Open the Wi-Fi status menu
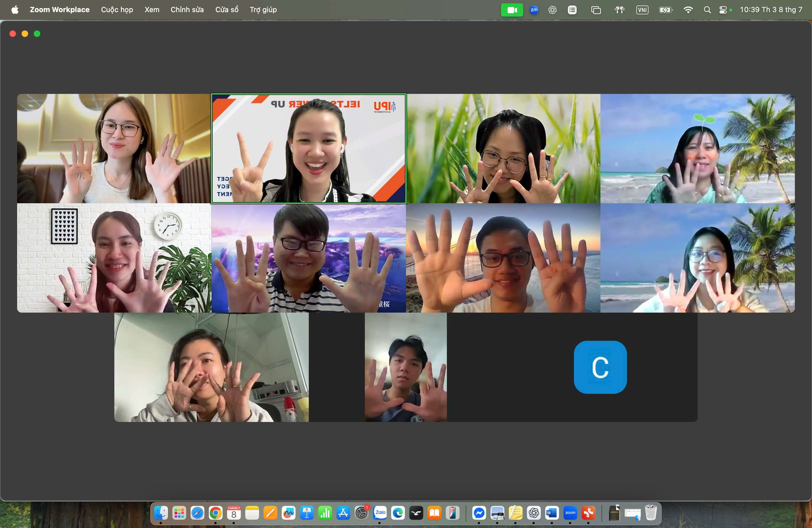This screenshot has height=528, width=812. (688, 10)
